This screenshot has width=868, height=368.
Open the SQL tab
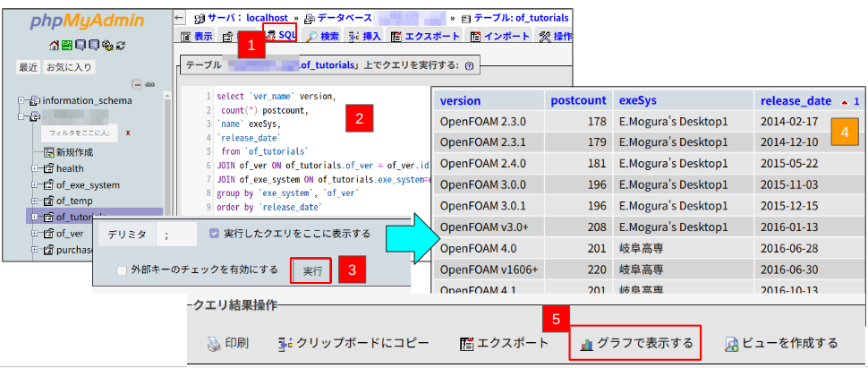click(x=279, y=36)
